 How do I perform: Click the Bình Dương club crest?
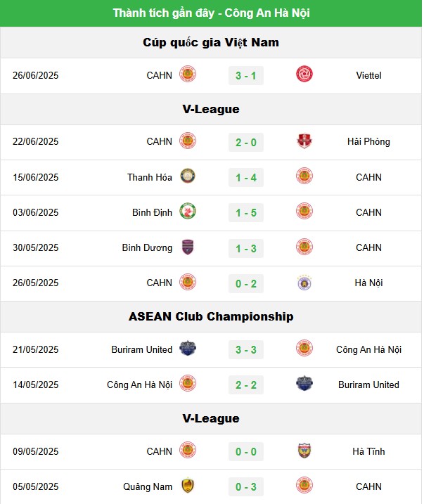pos(188,247)
